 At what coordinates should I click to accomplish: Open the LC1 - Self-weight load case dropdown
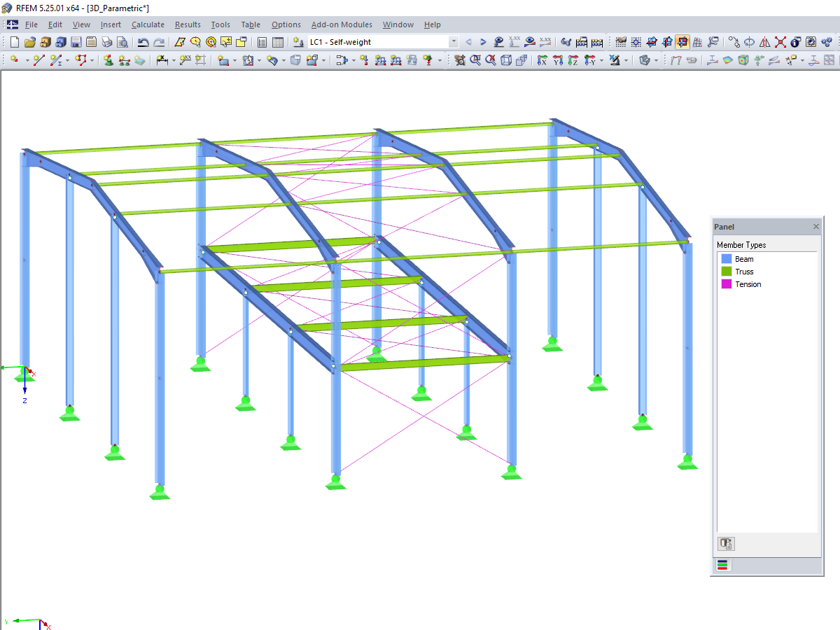tap(383, 42)
